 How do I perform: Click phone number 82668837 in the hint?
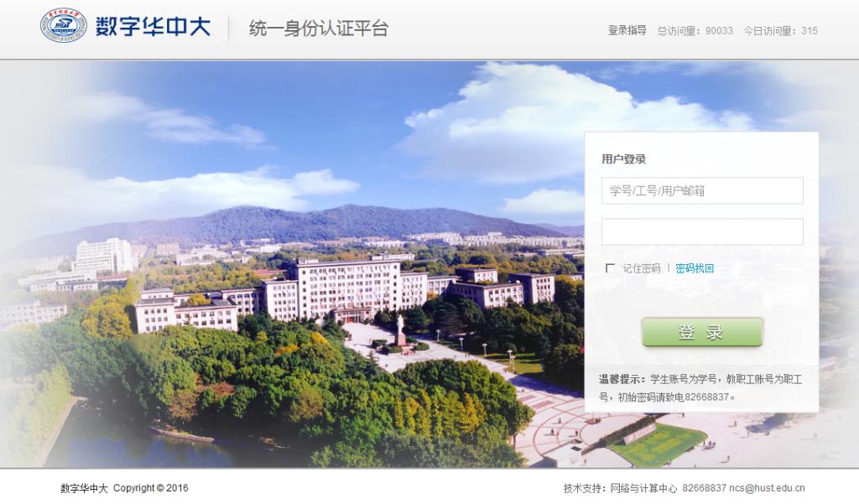(x=706, y=397)
